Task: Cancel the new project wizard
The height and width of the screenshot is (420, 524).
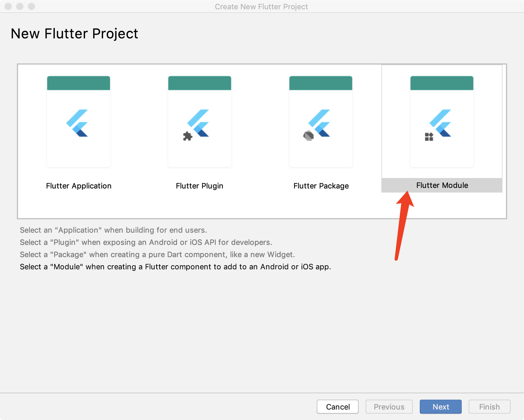Action: pyautogui.click(x=338, y=407)
